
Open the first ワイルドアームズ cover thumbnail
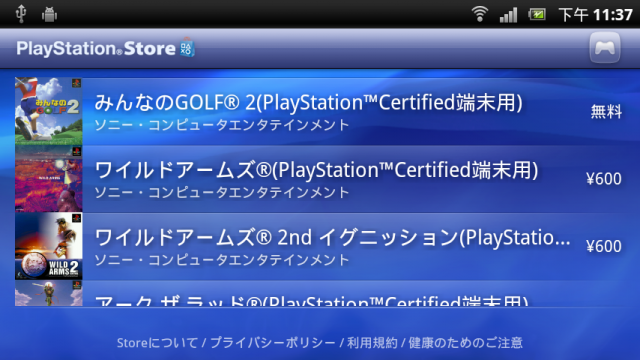tap(49, 179)
